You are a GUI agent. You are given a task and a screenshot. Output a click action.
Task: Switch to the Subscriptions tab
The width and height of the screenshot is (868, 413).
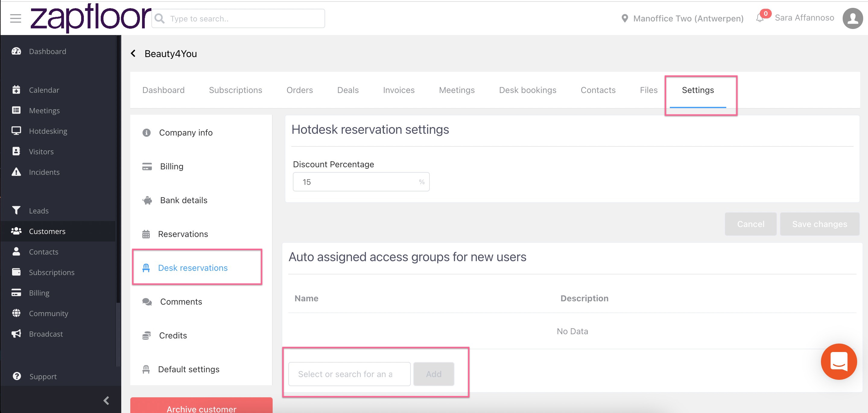[236, 90]
